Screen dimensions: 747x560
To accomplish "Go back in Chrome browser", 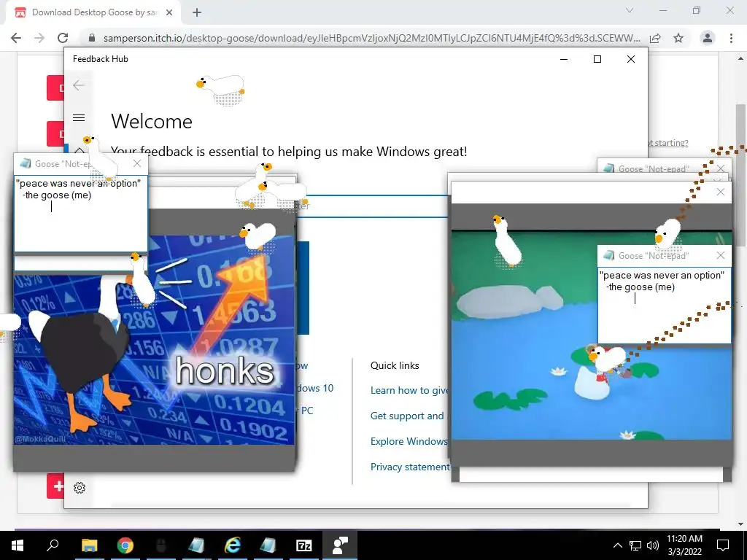I will [x=16, y=38].
